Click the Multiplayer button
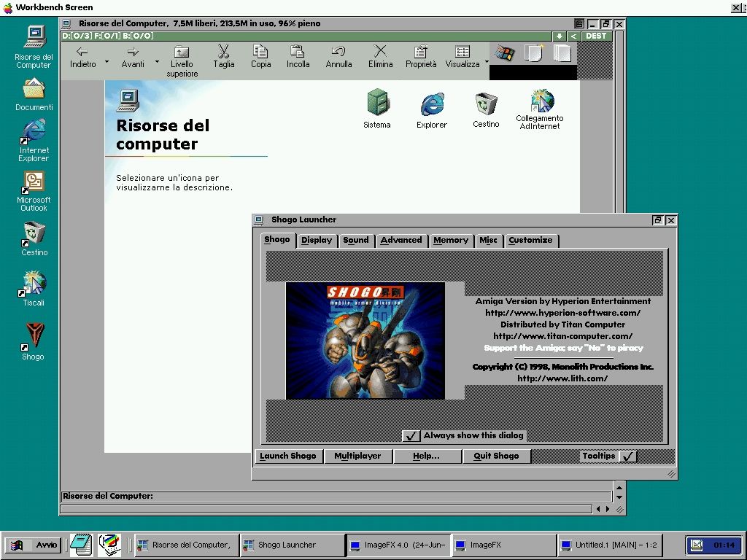Screen dimensions: 747x560 tap(357, 456)
